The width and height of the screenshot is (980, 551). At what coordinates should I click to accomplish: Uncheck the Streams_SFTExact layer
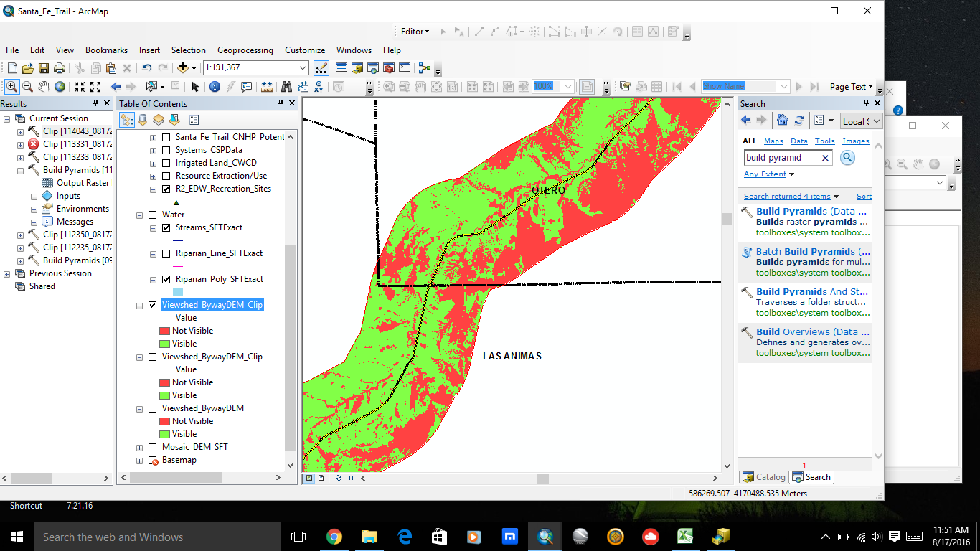tap(166, 227)
